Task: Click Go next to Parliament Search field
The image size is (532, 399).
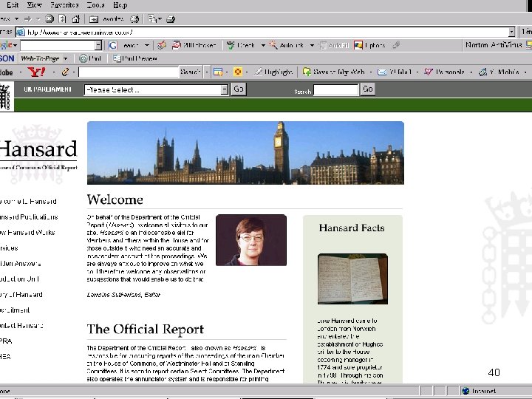Action: click(368, 89)
